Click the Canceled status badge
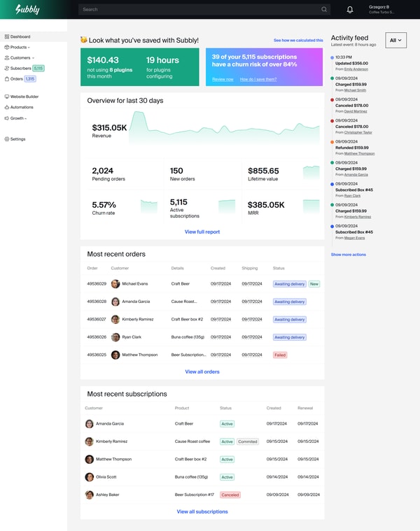Viewport: 420px width, 531px height. click(230, 495)
